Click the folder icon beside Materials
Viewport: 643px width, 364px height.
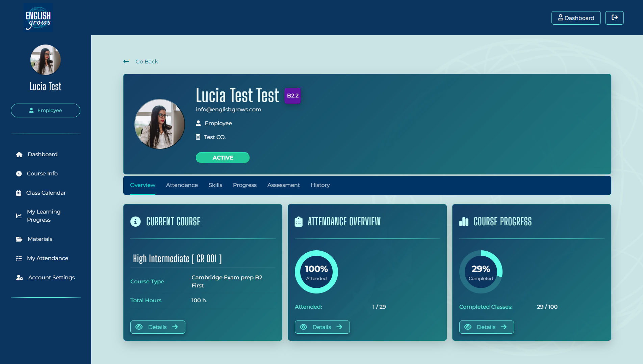click(19, 239)
